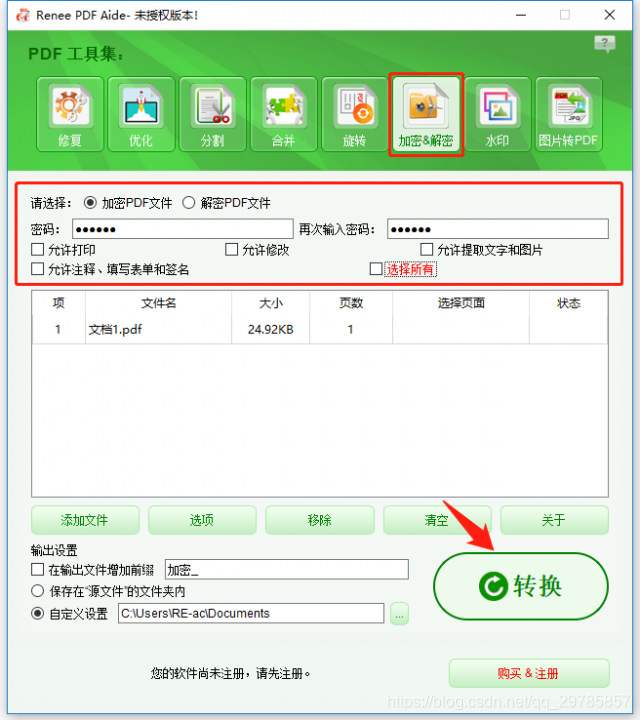This screenshot has width=640, height=720.
Task: Check 允许注释、填写表单和签名 option
Action: point(38,269)
